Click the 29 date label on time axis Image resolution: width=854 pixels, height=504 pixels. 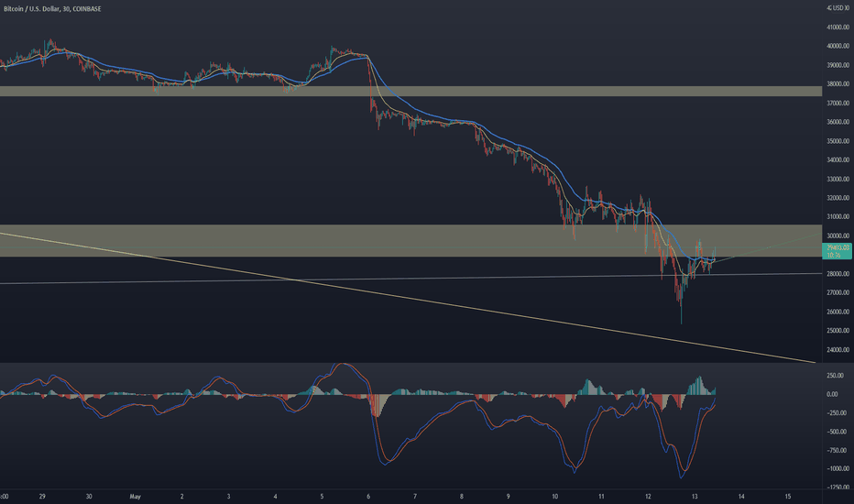(x=42, y=497)
